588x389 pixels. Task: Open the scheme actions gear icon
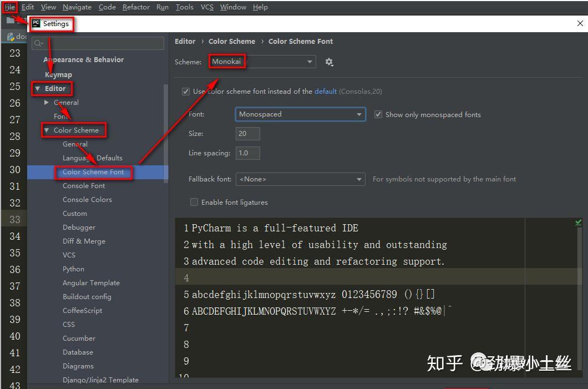(x=329, y=62)
